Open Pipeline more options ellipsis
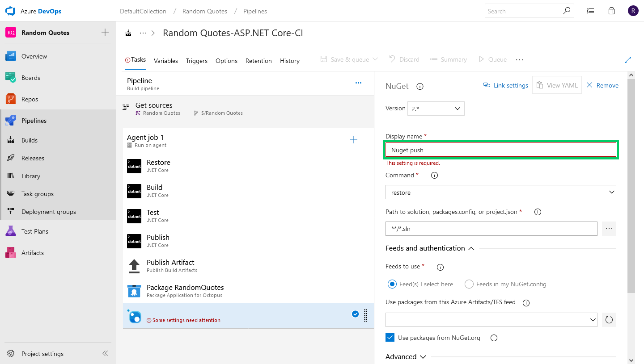Screen dimensions: 644x364 [x=358, y=83]
